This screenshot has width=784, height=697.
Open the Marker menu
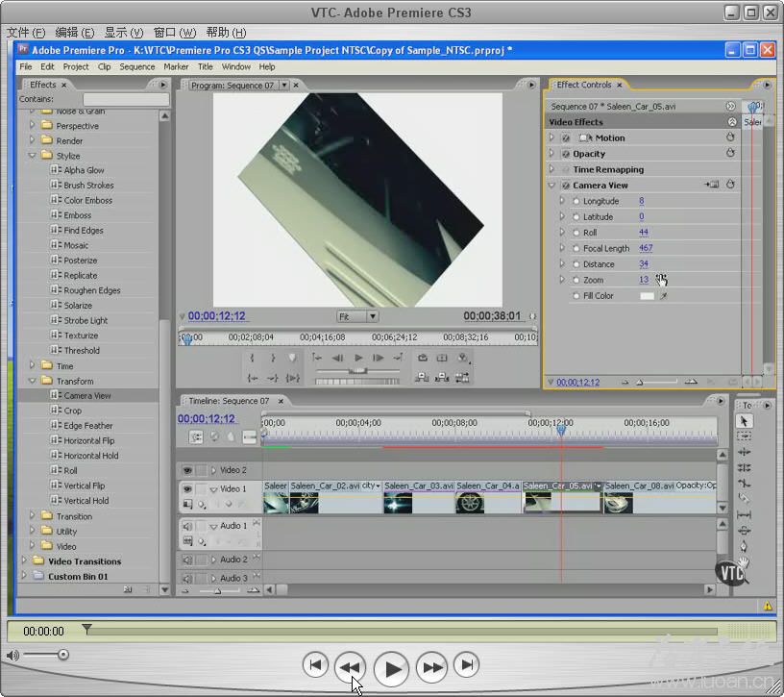[176, 66]
